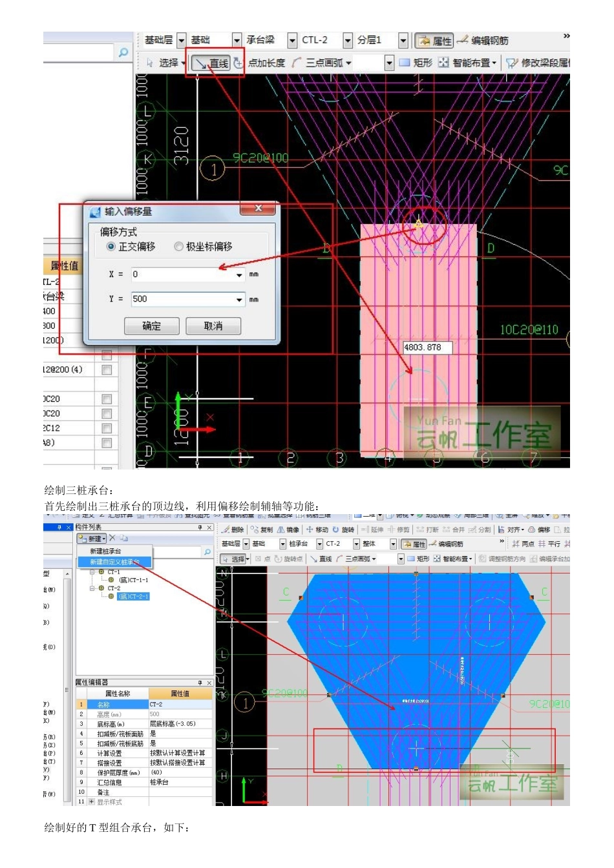Click the search magnifier in upper left panel
The width and height of the screenshot is (614, 868).
123,52
